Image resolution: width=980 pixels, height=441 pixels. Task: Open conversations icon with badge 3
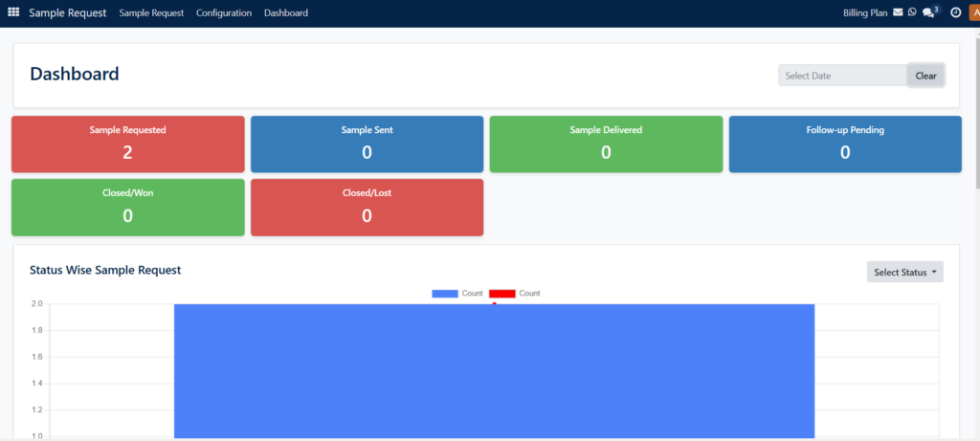point(930,11)
